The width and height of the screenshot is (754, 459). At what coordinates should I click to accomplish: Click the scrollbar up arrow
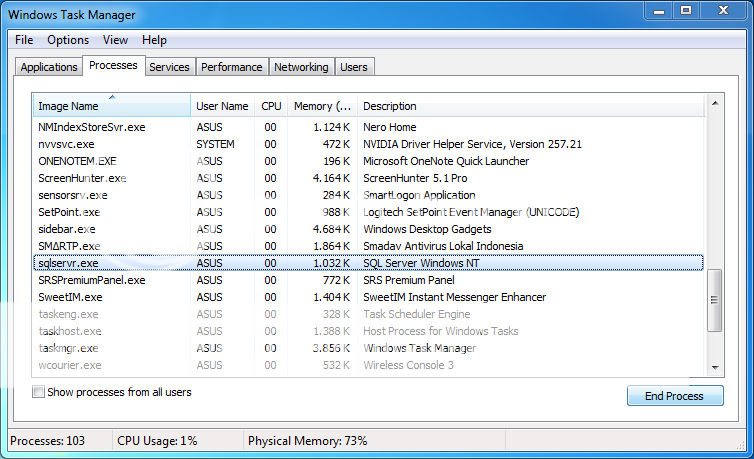coord(715,103)
